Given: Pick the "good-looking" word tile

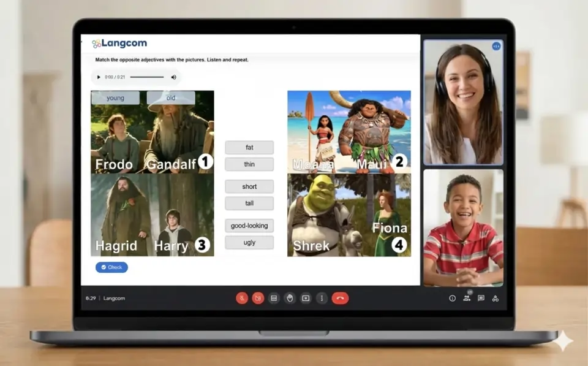Looking at the screenshot, I should tap(249, 226).
